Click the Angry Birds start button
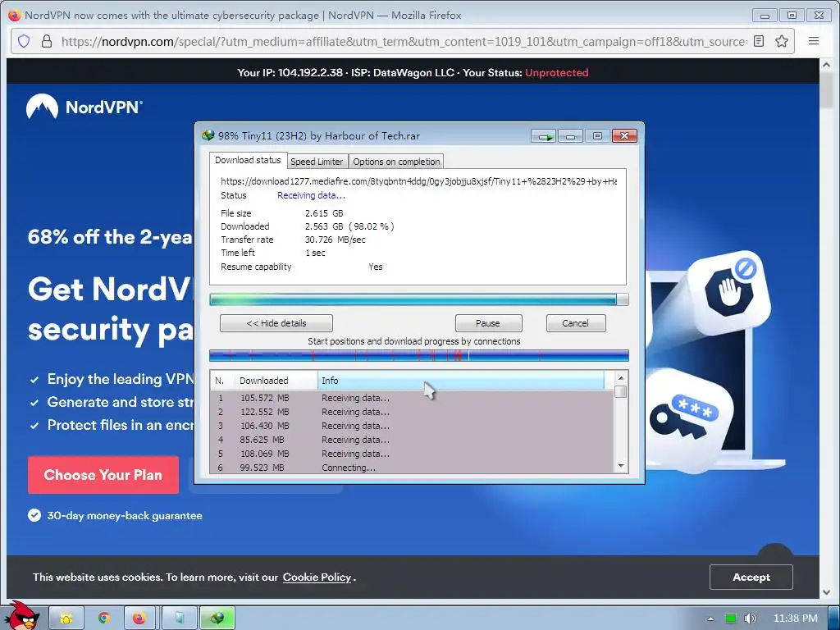This screenshot has height=630, width=840. click(x=22, y=616)
